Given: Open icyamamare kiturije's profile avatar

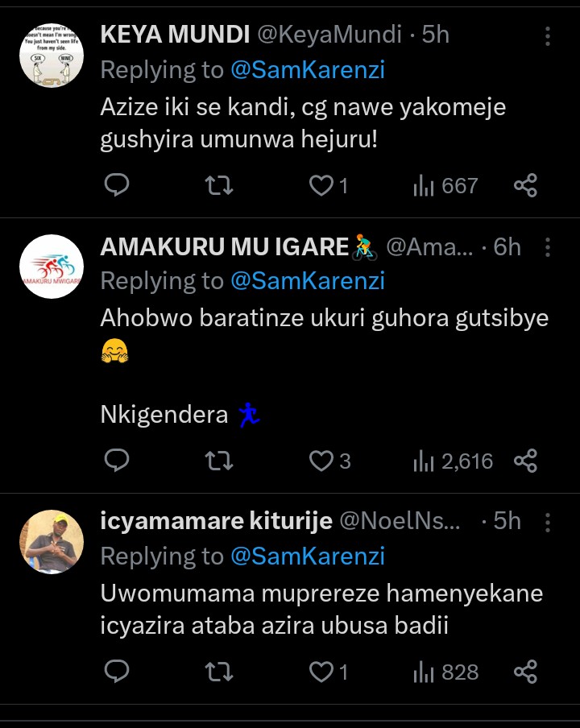Looking at the screenshot, I should [x=52, y=542].
